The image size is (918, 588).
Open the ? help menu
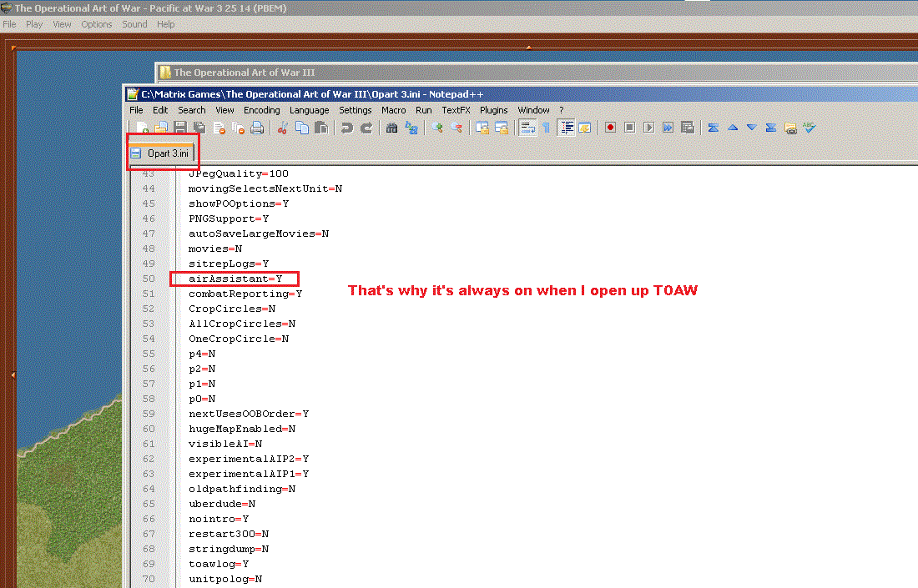pyautogui.click(x=561, y=110)
